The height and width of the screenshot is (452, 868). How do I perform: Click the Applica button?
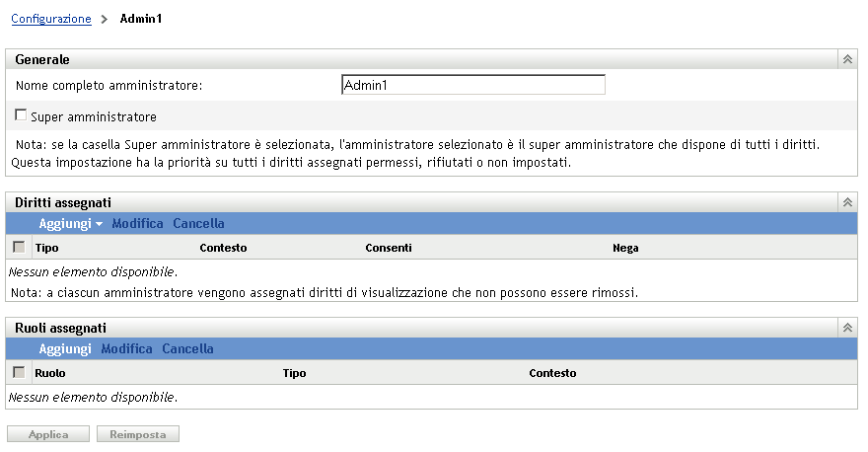(x=48, y=434)
